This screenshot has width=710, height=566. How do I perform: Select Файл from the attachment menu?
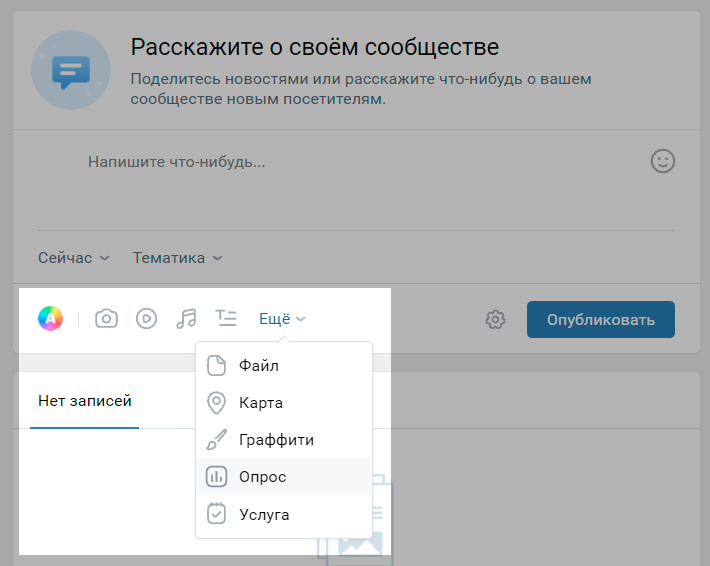[258, 366]
